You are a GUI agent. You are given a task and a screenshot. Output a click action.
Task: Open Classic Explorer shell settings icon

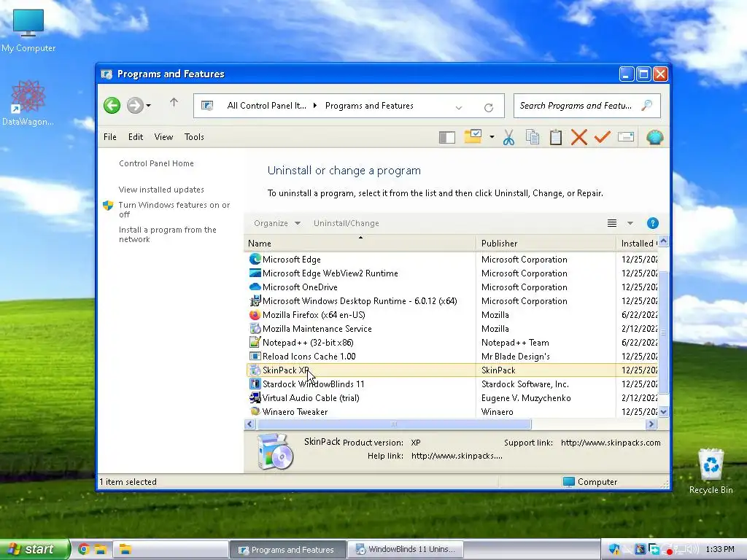655,137
